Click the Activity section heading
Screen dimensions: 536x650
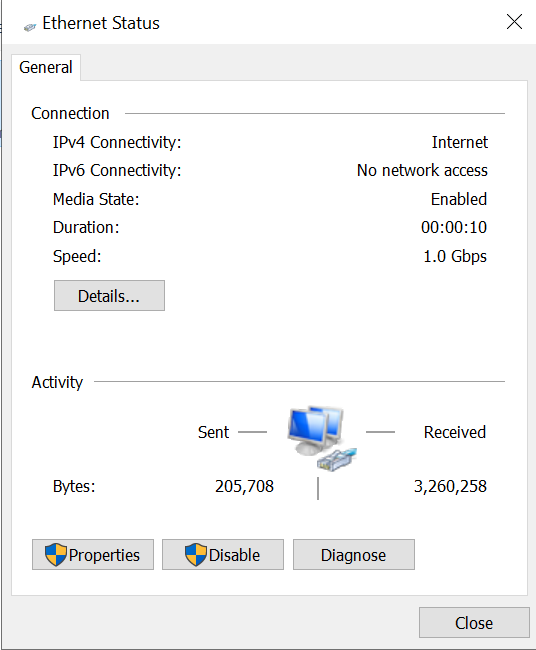[57, 382]
